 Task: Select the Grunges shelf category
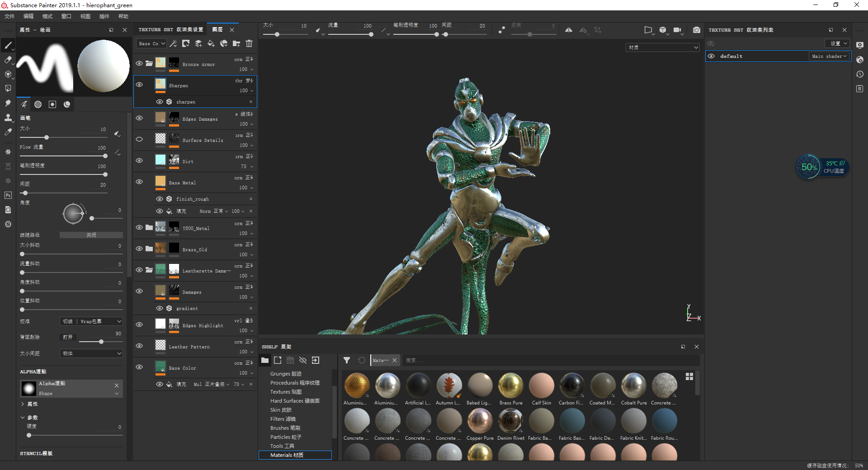[x=286, y=374]
